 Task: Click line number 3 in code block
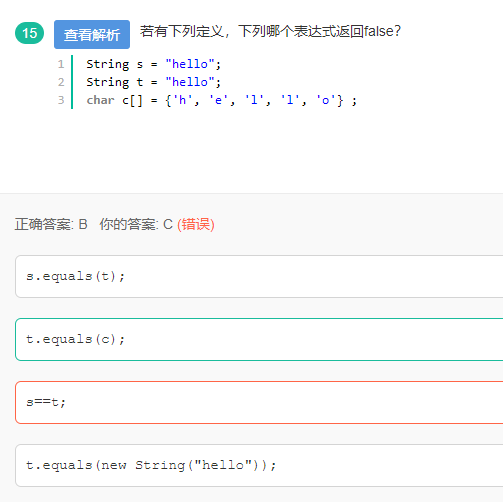[61, 100]
